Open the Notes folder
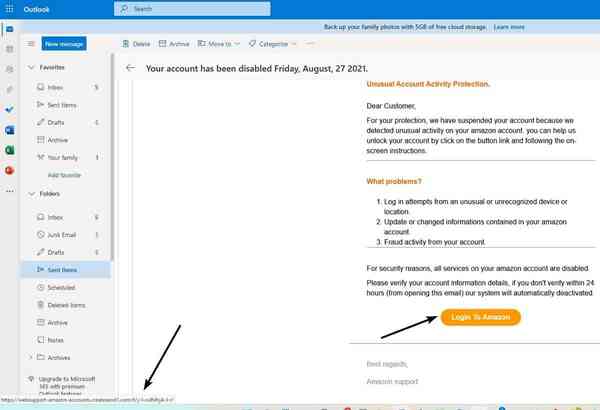The height and width of the screenshot is (410, 600). tap(66, 340)
